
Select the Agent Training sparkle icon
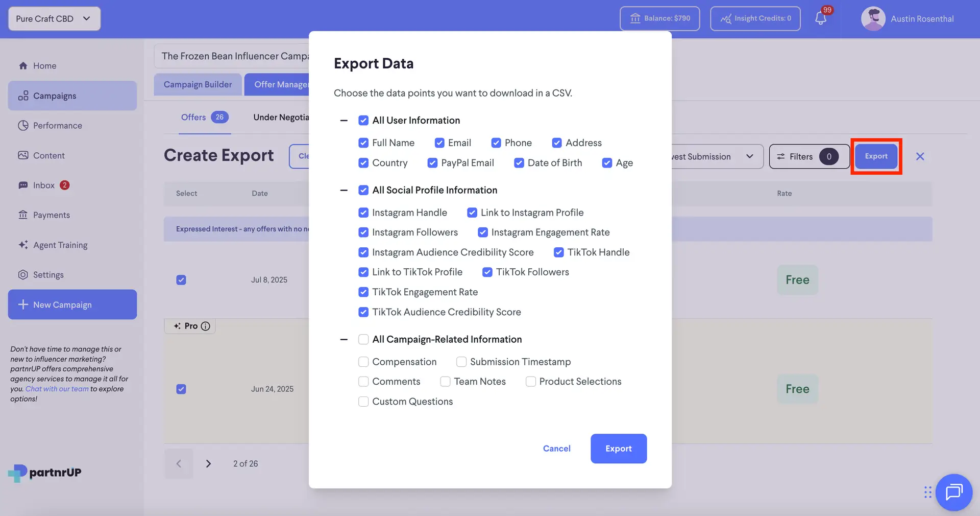click(22, 245)
